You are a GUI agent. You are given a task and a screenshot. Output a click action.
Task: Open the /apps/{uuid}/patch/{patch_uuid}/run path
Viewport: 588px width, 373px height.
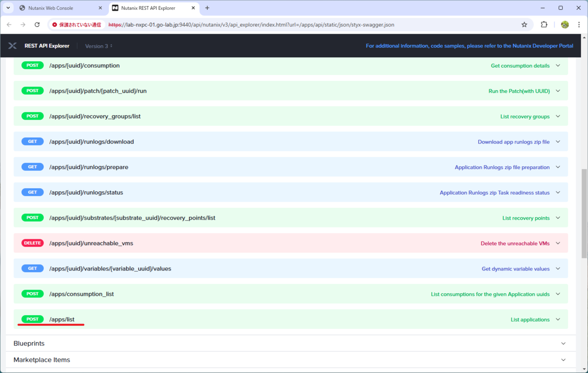98,91
